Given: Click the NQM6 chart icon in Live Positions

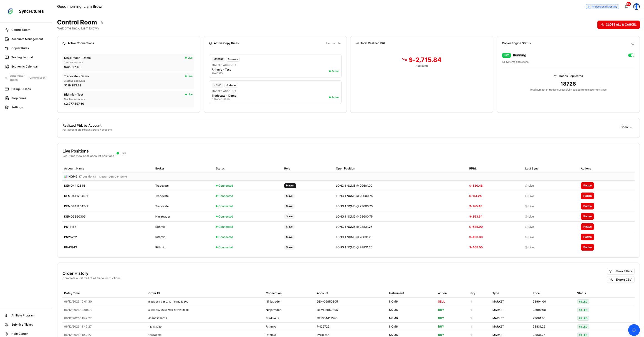Looking at the screenshot, I should (x=66, y=177).
